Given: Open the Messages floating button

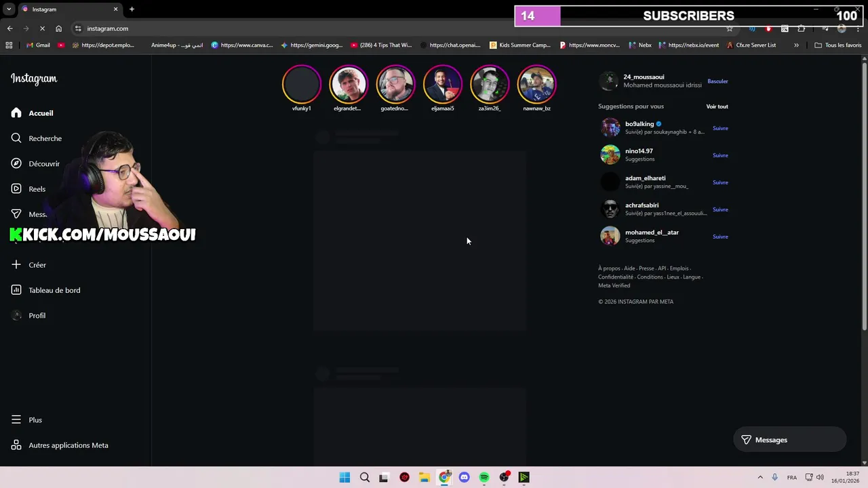Looking at the screenshot, I should 790,440.
